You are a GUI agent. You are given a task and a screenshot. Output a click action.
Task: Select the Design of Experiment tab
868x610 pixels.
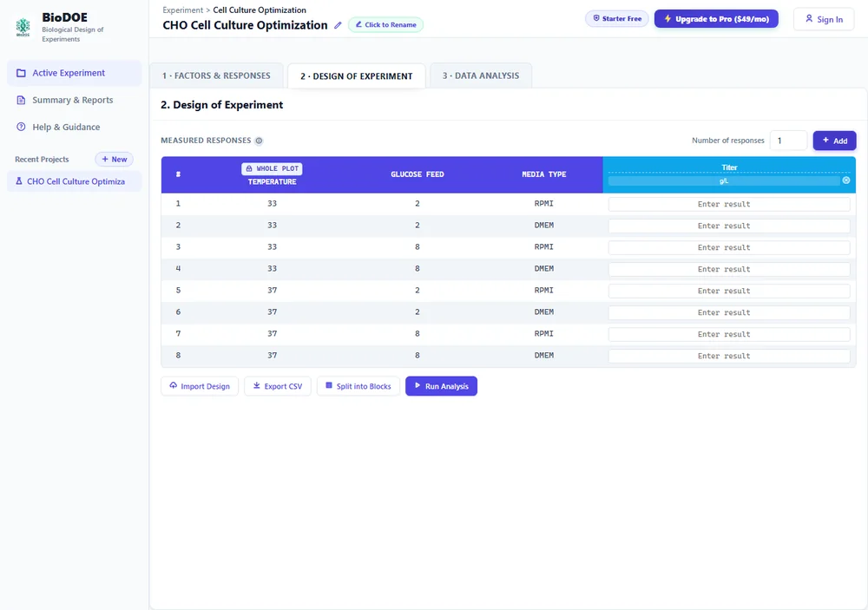357,75
